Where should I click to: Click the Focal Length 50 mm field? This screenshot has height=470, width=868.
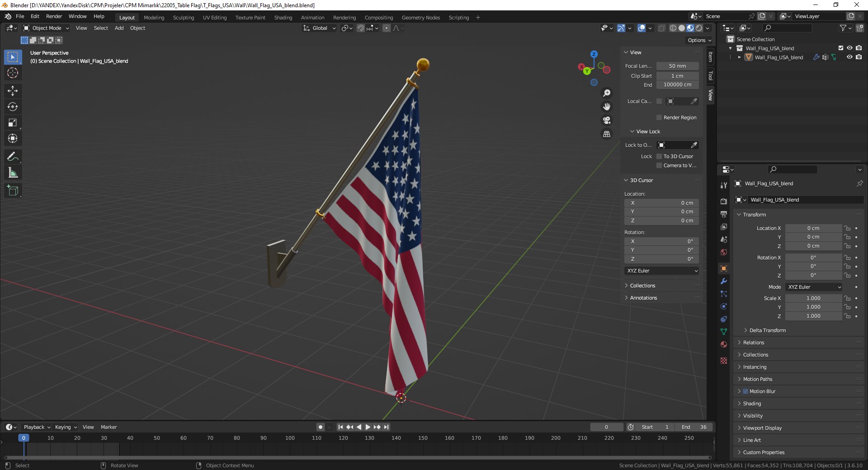(677, 66)
